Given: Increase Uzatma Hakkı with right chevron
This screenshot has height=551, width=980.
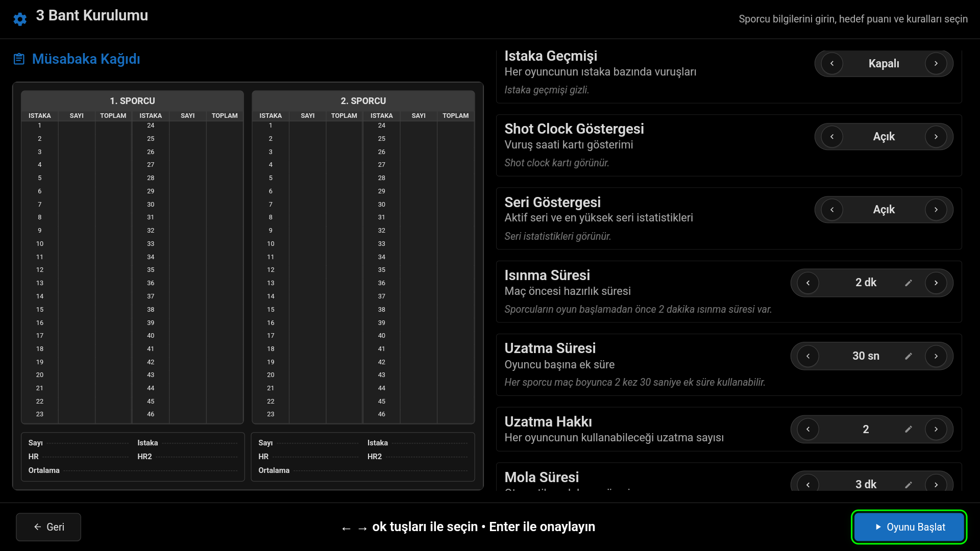Looking at the screenshot, I should [x=936, y=430].
